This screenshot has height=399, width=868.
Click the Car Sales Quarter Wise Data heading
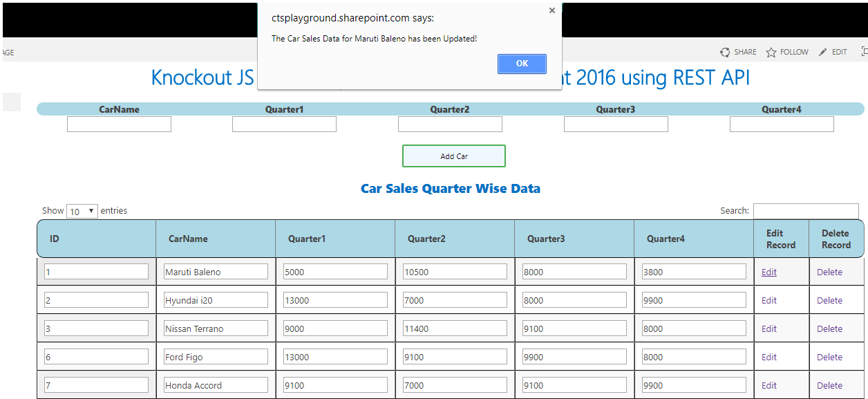pyautogui.click(x=451, y=189)
